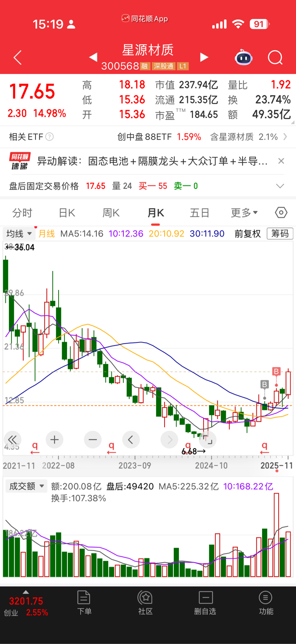
Task: Tap the gray B marker on chart
Action: 264,384
